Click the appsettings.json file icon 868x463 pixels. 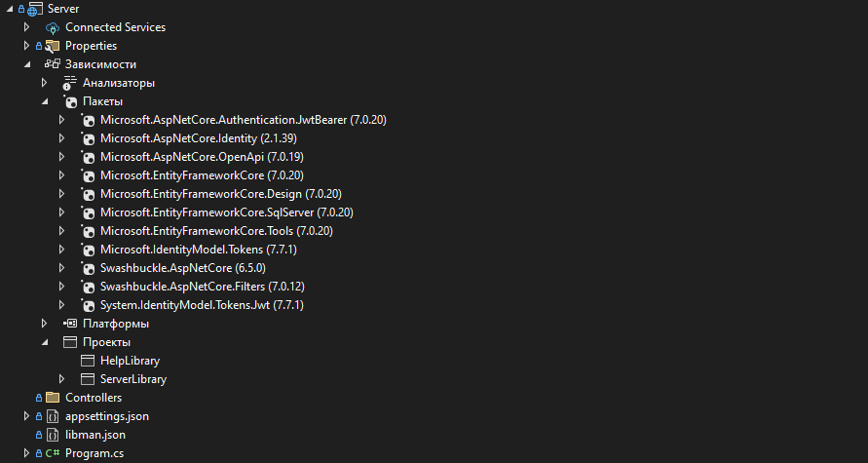[x=53, y=416]
